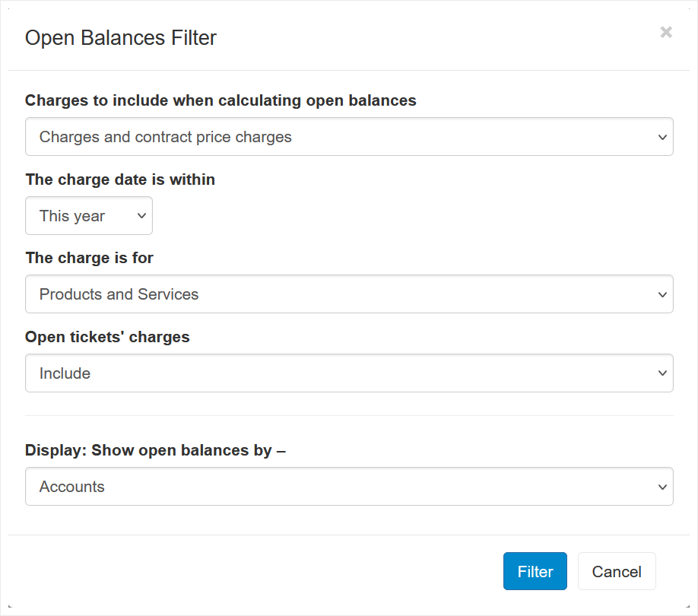Click the 'Charges to include when calculating' label
The image size is (698, 616).
[x=221, y=100]
